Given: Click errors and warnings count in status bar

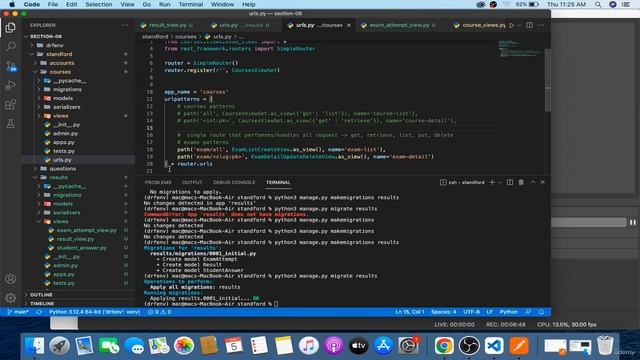Looking at the screenshot, I should tap(160, 312).
